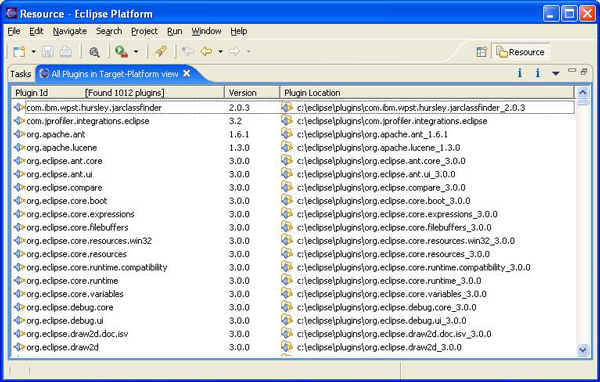Go to last edit location icon
Screen dimensions: 600x382
point(188,51)
